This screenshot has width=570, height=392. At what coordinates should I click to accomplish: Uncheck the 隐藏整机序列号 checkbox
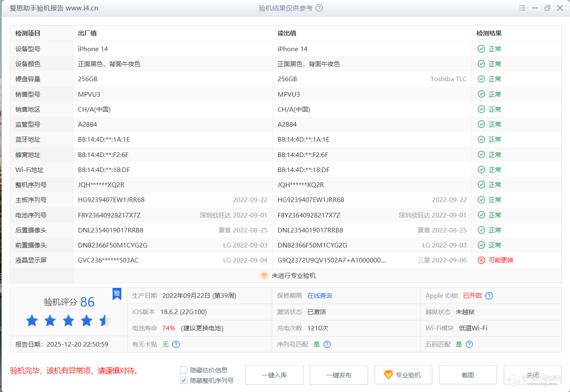tap(183, 380)
